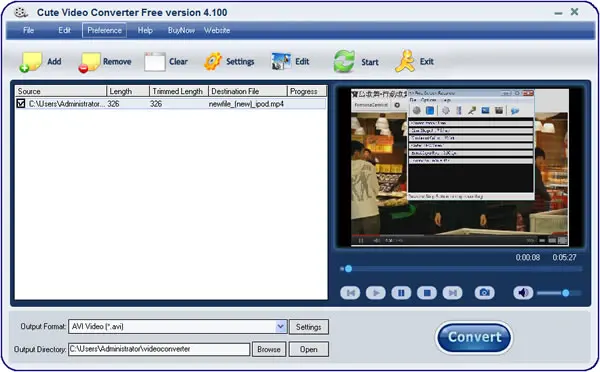Click the Remove file toolbar icon

coord(89,62)
